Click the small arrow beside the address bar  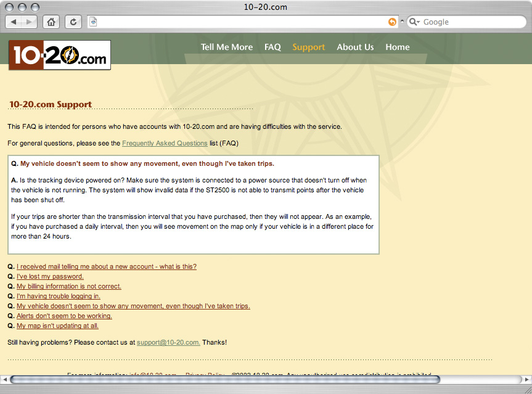402,21
